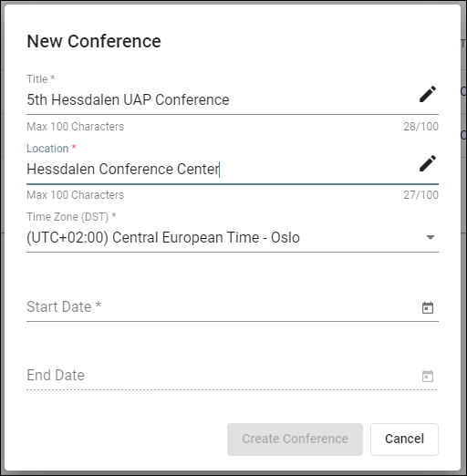467x476 pixels.
Task: Cancel the New Conference dialog
Action: 404,439
